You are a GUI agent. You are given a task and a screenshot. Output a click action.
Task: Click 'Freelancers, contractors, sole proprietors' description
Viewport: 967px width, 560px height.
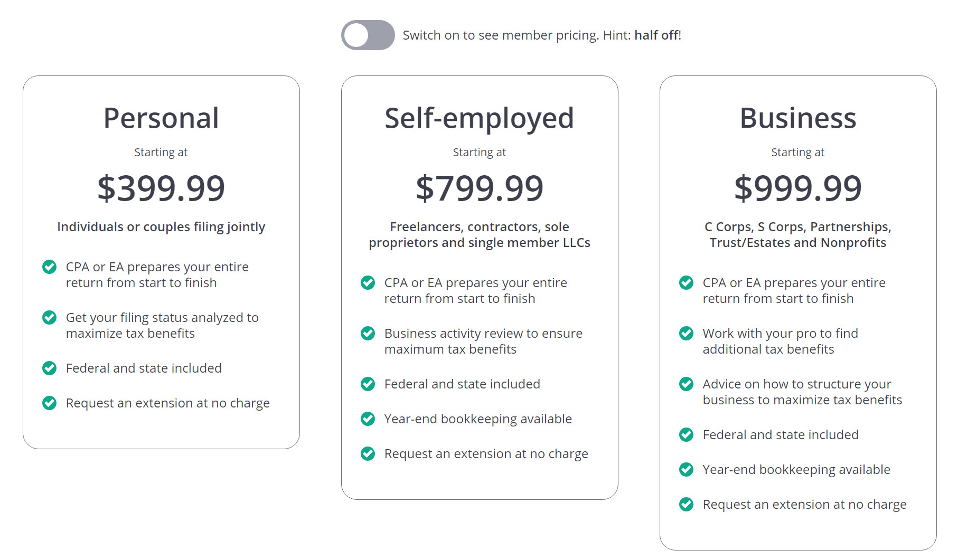(480, 235)
